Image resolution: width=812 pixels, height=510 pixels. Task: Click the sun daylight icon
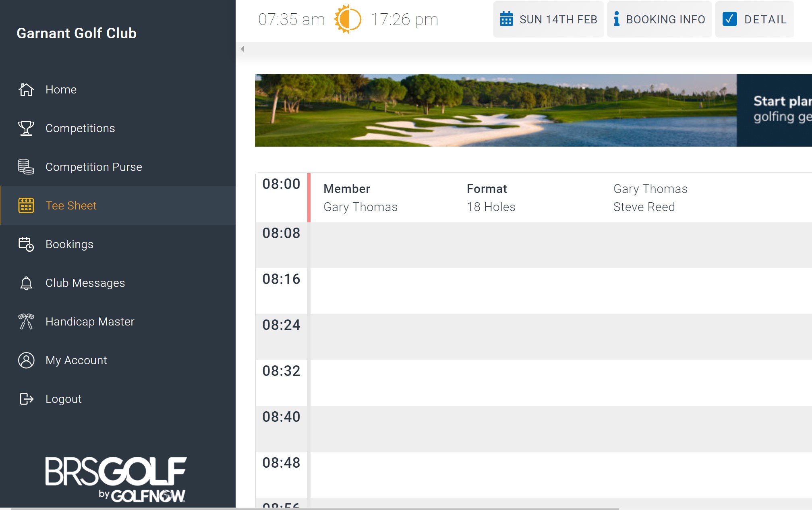click(x=348, y=19)
